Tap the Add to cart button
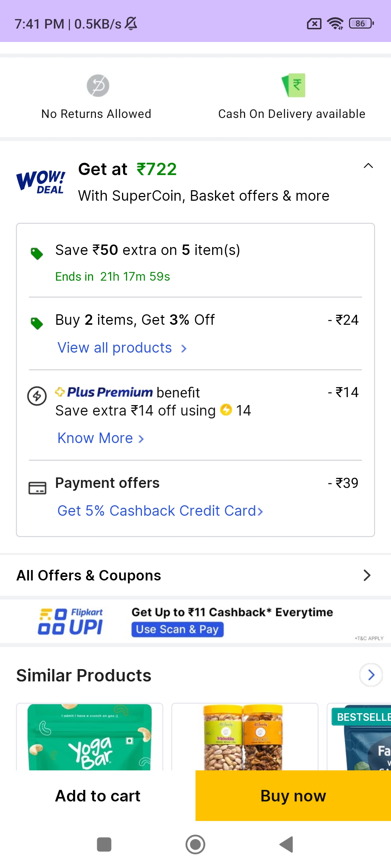The image size is (391, 868). 98,796
